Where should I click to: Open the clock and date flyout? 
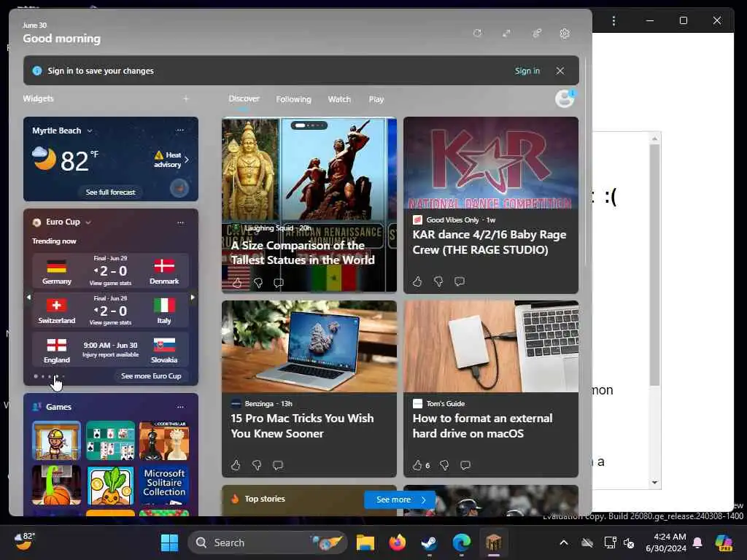click(x=665, y=542)
